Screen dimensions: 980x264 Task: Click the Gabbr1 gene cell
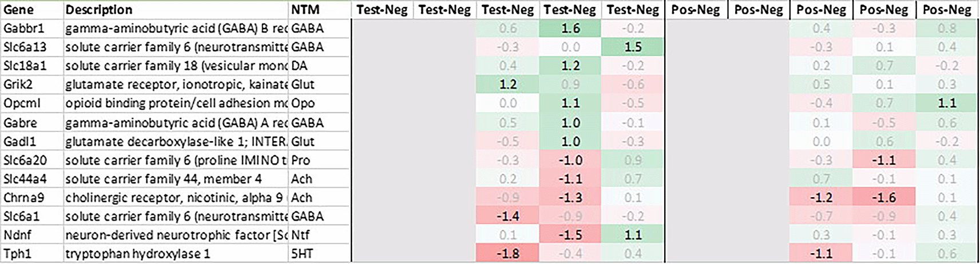[x=32, y=28]
